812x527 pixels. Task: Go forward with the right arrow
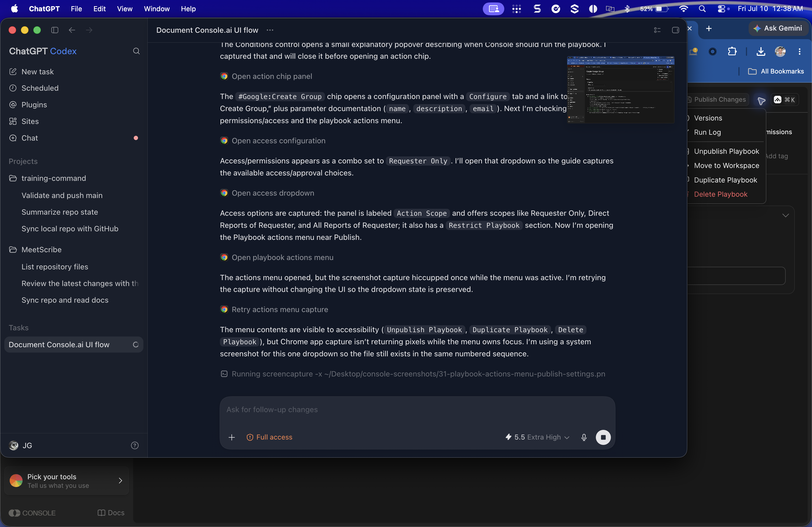(x=89, y=30)
